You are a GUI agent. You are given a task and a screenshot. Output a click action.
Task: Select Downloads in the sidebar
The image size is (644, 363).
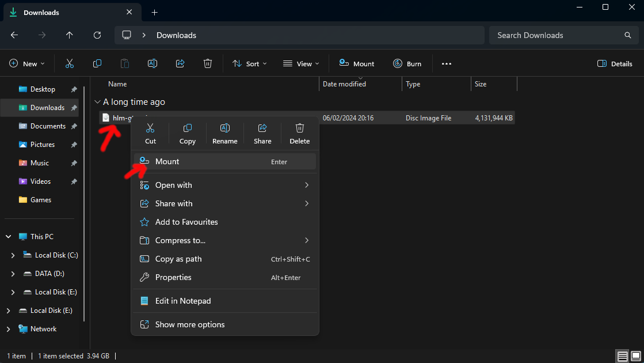pos(40,108)
